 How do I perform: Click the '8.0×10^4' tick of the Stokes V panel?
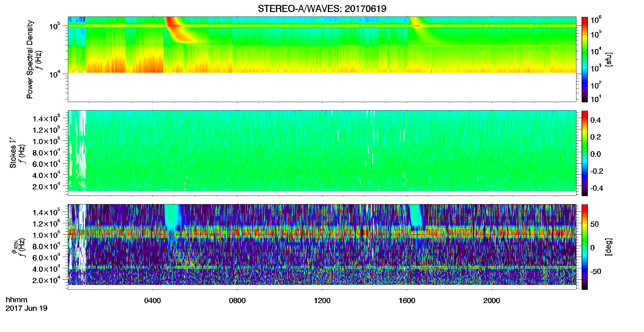tap(47, 152)
